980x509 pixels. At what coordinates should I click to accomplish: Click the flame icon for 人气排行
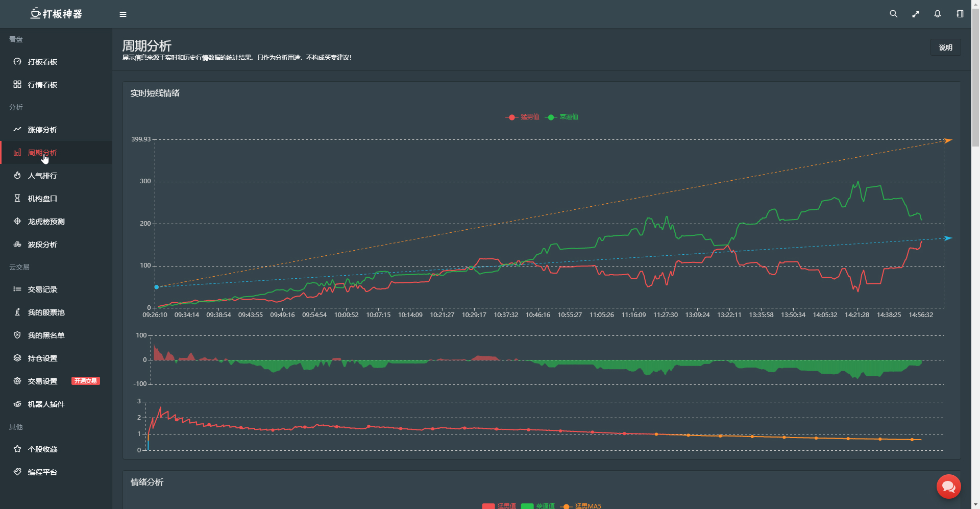(17, 176)
